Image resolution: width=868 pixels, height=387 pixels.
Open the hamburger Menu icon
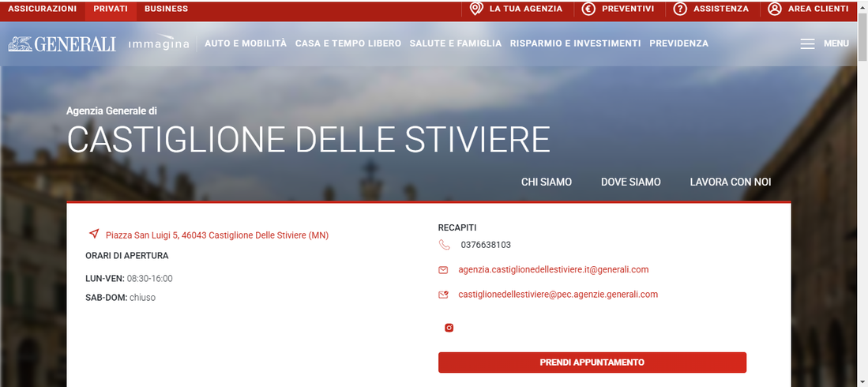pyautogui.click(x=807, y=44)
